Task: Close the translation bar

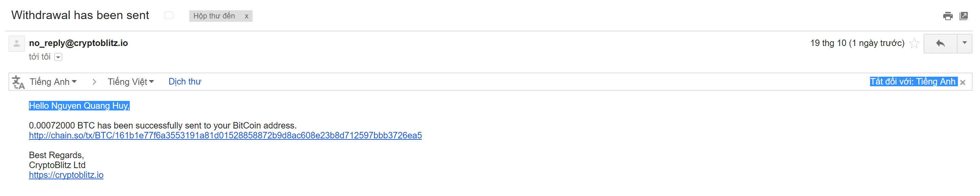Action: (x=963, y=82)
